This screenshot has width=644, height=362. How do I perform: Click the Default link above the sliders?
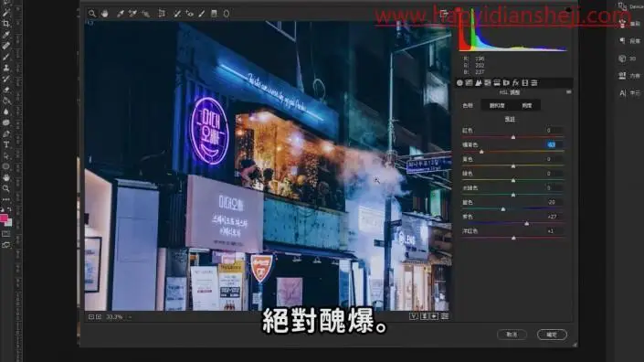510,119
